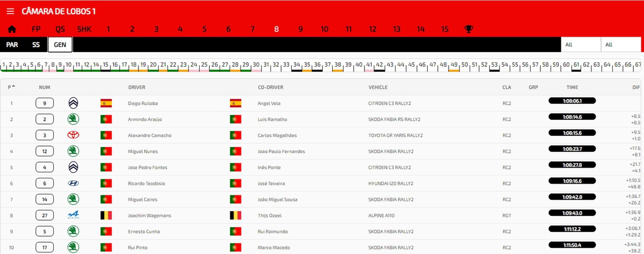The image size is (644, 254).
Task: Click Alpine logo in Joachim Wagemans row
Action: pos(74,215)
